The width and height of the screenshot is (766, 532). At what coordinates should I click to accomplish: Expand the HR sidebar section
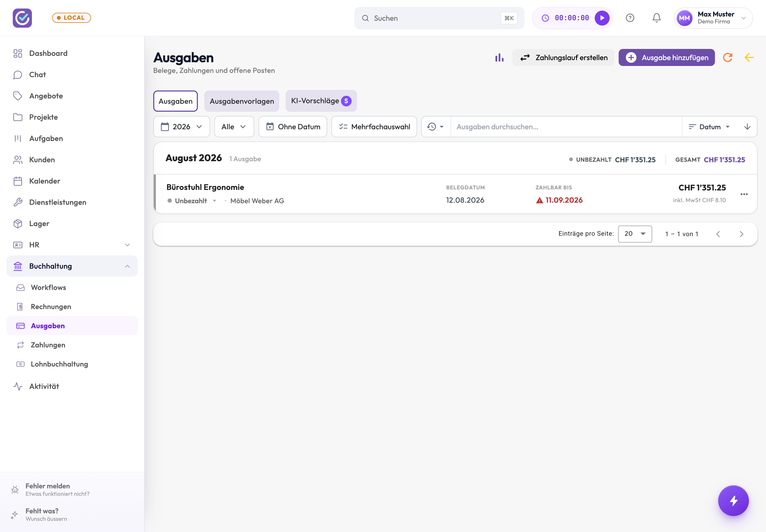pos(72,245)
